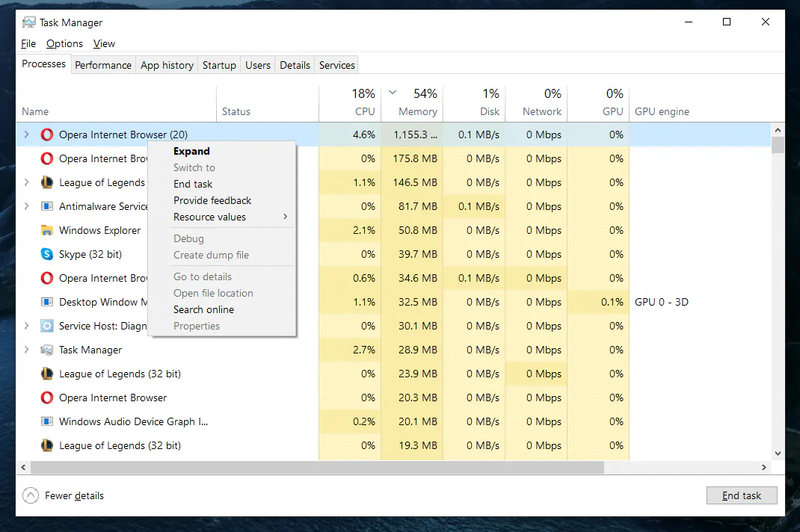Image resolution: width=800 pixels, height=532 pixels.
Task: Click the Opera icon in the Opera Internet Browser (20) row
Action: pos(47,134)
